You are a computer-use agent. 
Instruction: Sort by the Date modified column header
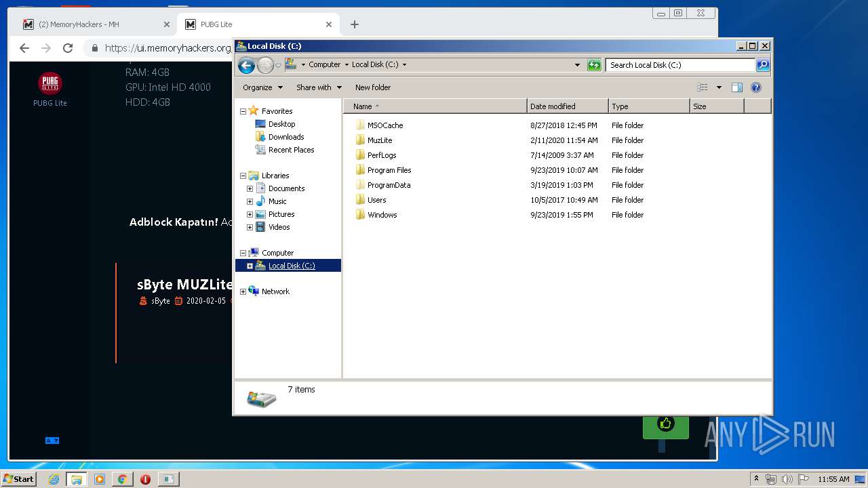568,106
